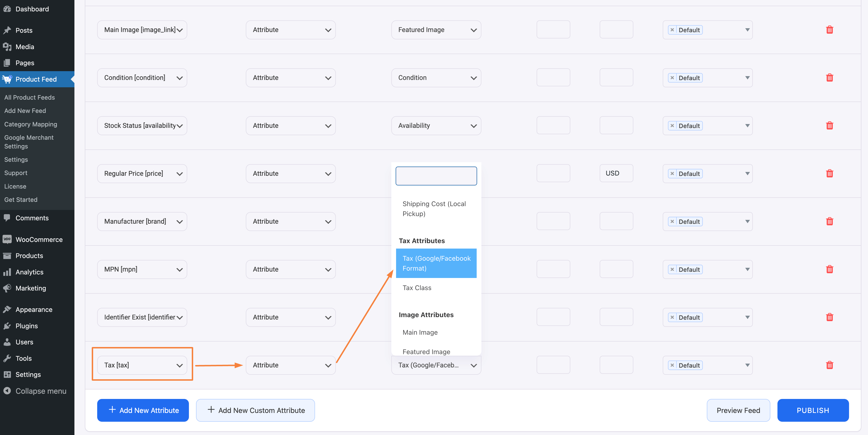Remove Default tag in Tax row
This screenshot has height=435, width=868.
point(672,365)
